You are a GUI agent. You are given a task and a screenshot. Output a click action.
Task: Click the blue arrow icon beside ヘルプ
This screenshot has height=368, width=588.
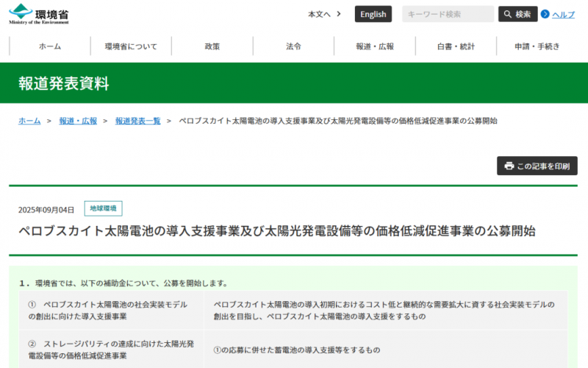(x=545, y=15)
